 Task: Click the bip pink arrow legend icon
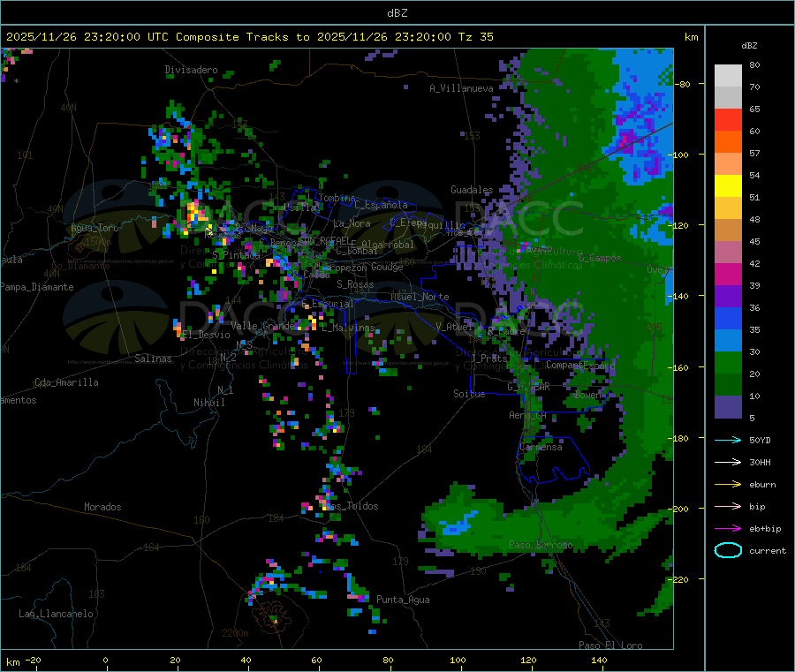[728, 506]
